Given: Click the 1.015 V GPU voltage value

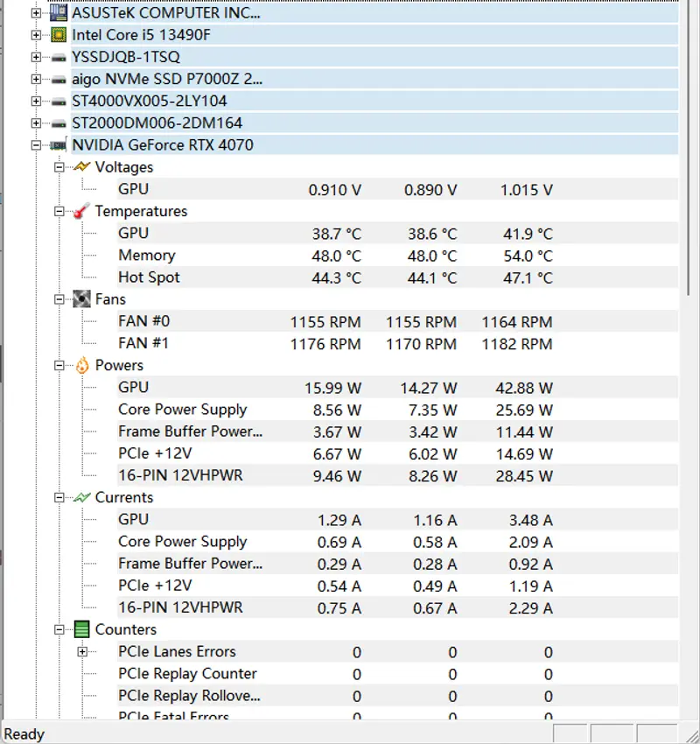Looking at the screenshot, I should point(527,190).
